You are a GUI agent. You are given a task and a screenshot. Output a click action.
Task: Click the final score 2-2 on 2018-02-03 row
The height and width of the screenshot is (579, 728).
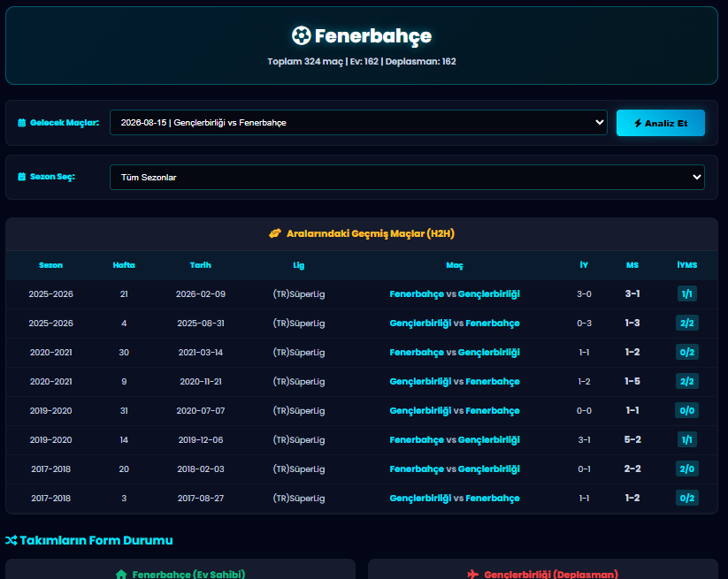(632, 469)
